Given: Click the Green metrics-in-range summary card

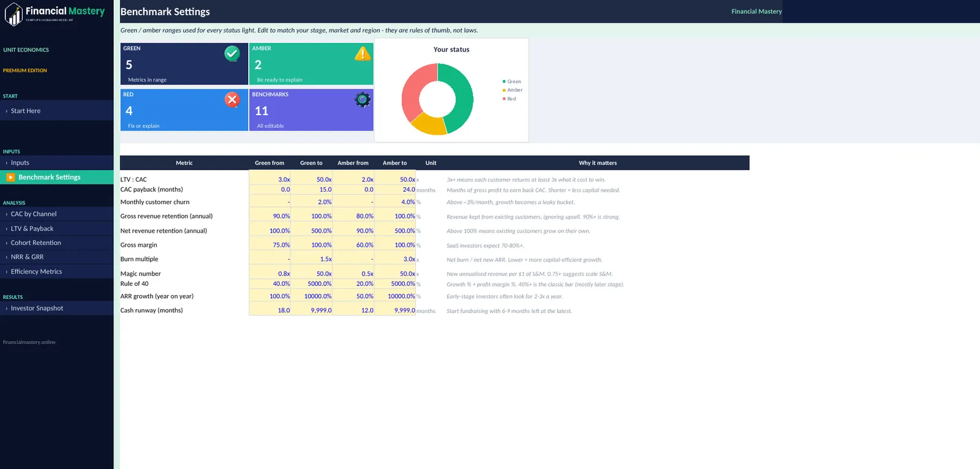Looking at the screenshot, I should (184, 64).
